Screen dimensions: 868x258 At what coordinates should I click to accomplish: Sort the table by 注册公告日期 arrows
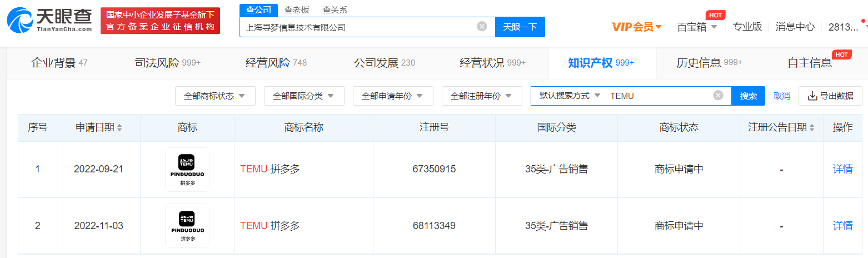812,128
